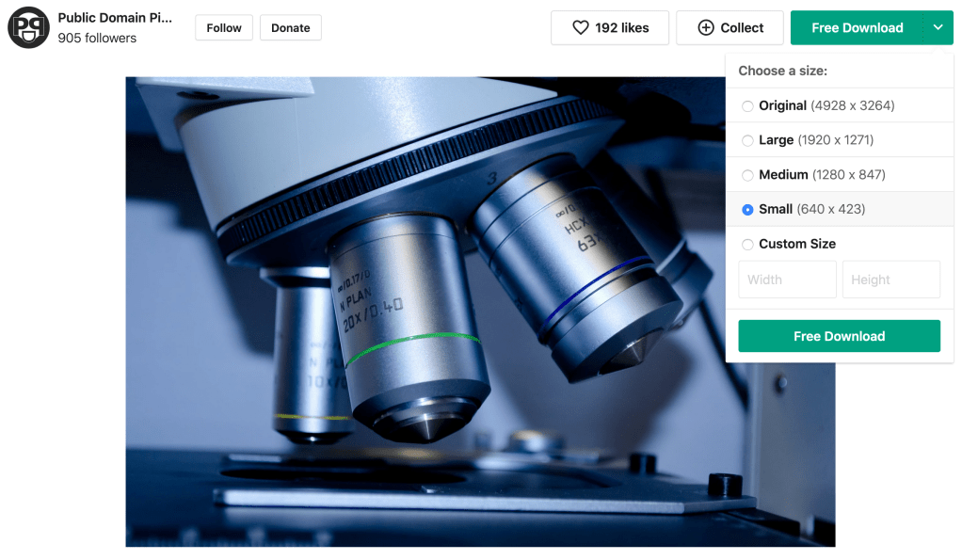Enable the Custom Size radio option
The image size is (962, 560).
(x=747, y=245)
